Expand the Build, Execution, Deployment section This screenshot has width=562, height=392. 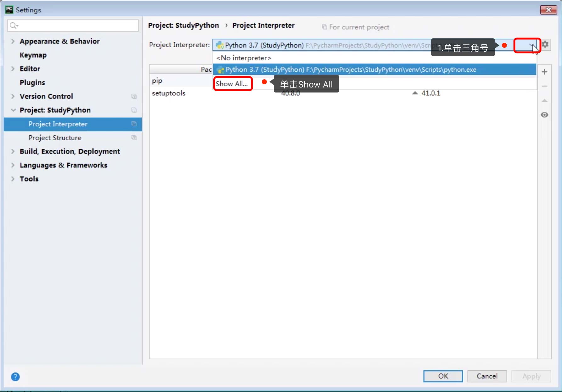pos(13,151)
